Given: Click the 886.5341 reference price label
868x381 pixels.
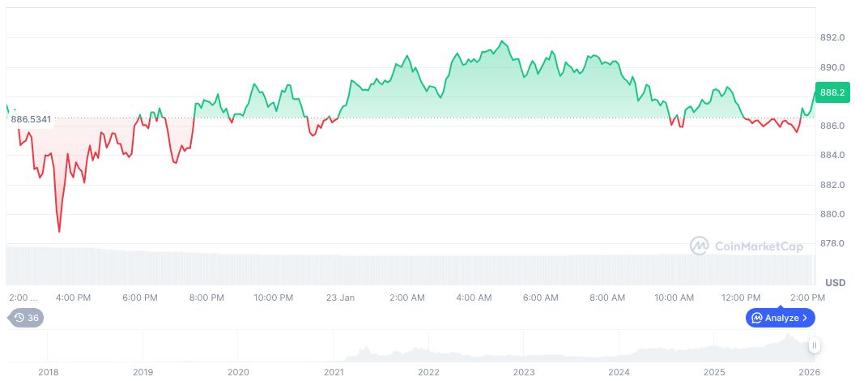Looking at the screenshot, I should (32, 119).
